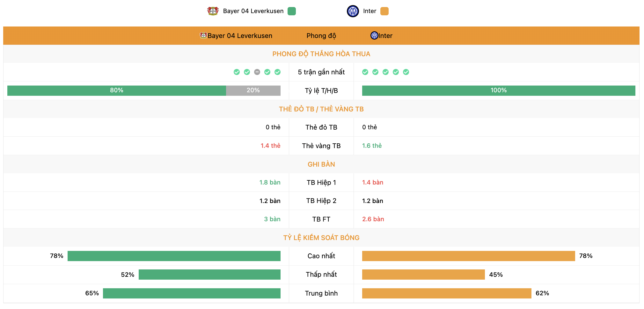Click Leverkusen's first recent-match win icon
The image size is (644, 309).
click(x=237, y=72)
